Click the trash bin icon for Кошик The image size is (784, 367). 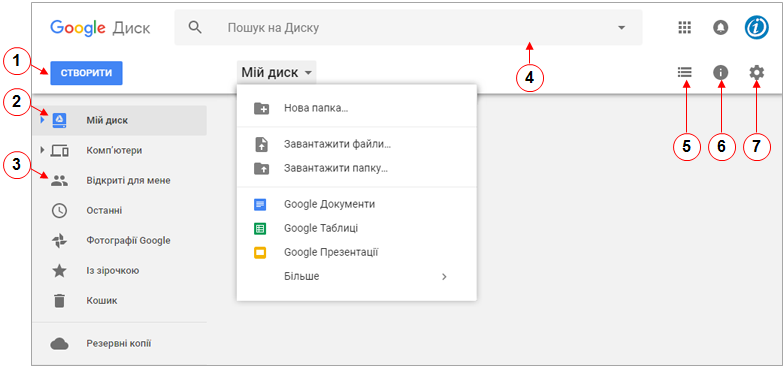pos(60,301)
